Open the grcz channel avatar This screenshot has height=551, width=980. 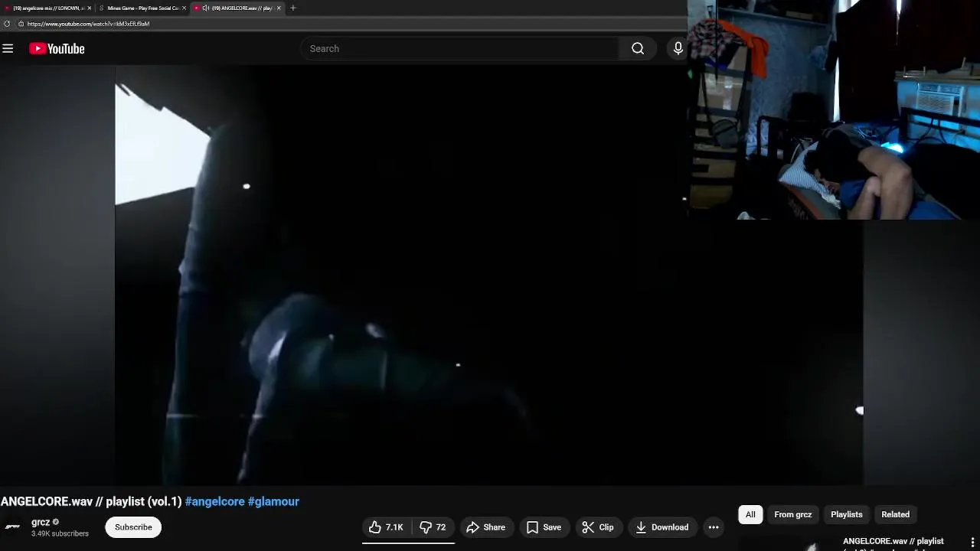click(x=13, y=527)
